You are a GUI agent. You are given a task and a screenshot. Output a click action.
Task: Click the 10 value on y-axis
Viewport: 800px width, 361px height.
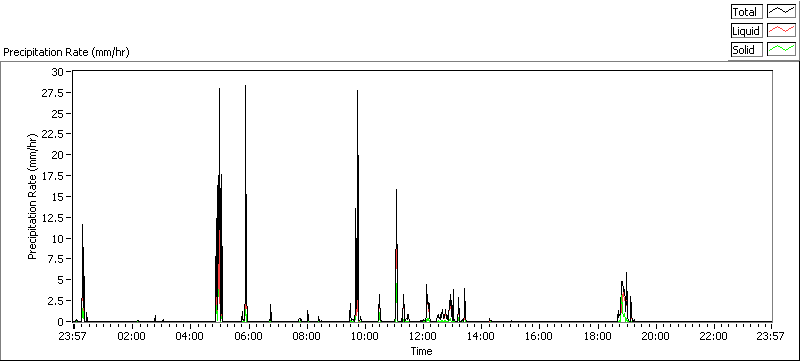57,239
